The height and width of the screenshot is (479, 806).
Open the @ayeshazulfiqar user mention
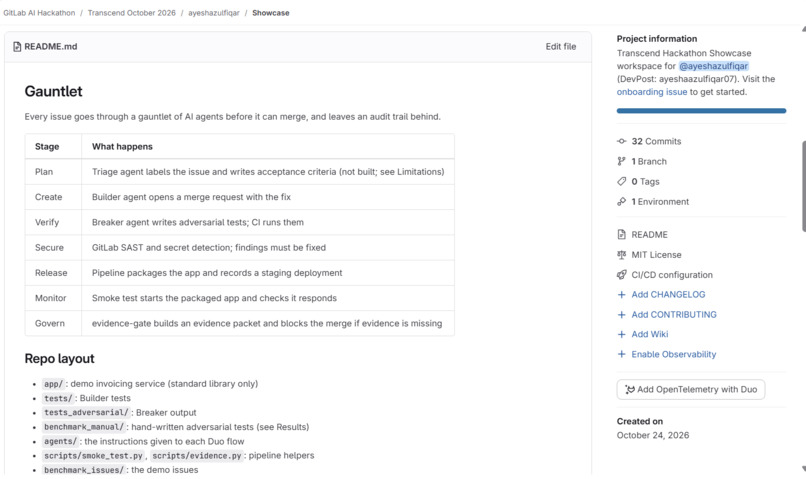(x=713, y=66)
